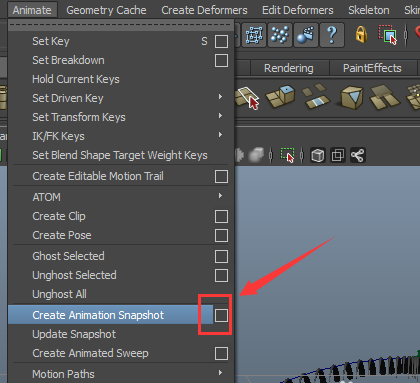Expand the Motion Paths submenu

coord(121,374)
